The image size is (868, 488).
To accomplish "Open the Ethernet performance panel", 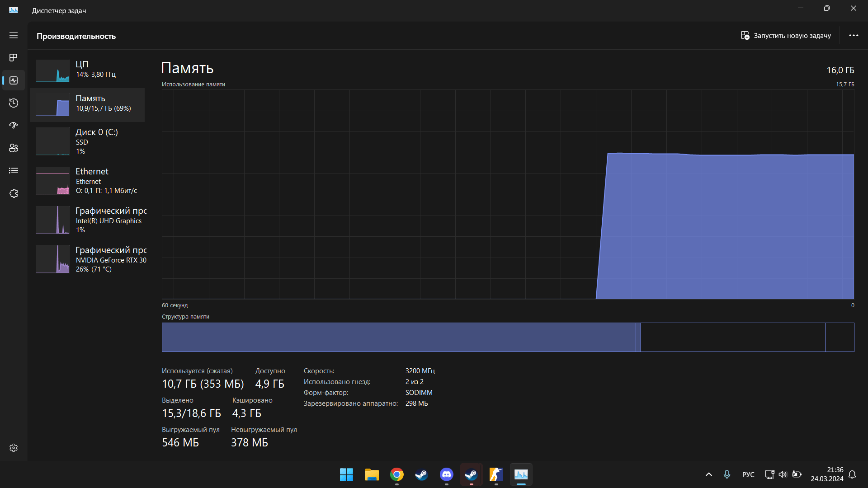I will pos(92,181).
